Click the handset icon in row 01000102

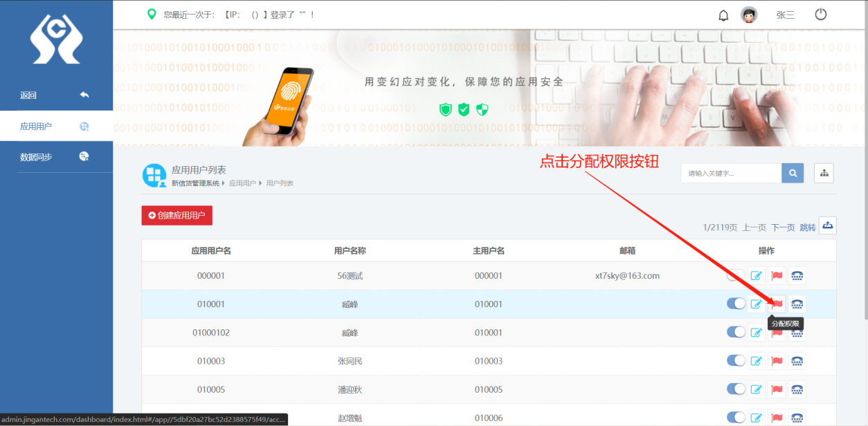[797, 332]
